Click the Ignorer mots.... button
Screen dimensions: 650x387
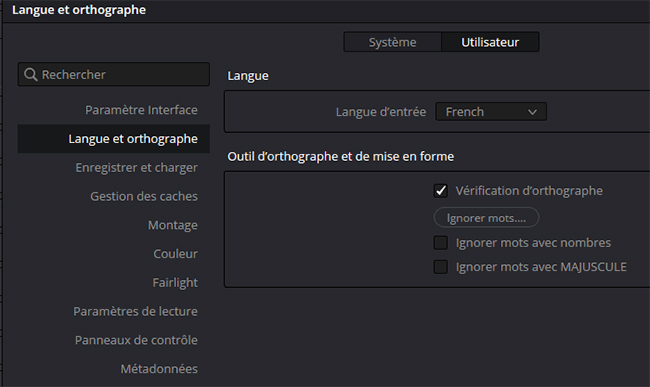486,218
